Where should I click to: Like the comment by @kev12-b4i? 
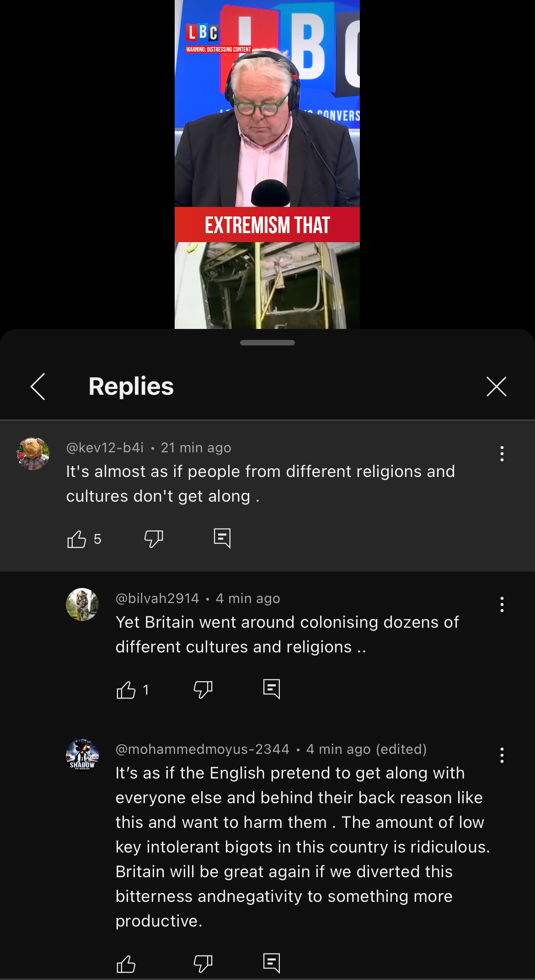pos(77,539)
